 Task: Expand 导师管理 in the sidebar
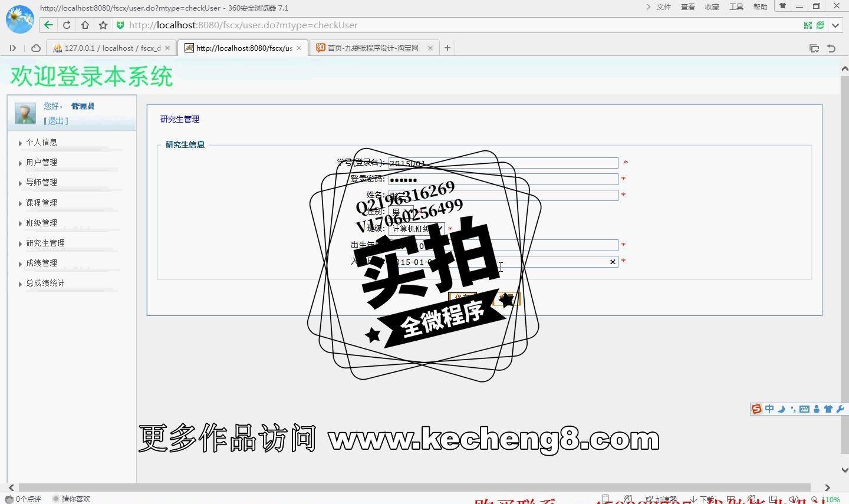click(41, 182)
